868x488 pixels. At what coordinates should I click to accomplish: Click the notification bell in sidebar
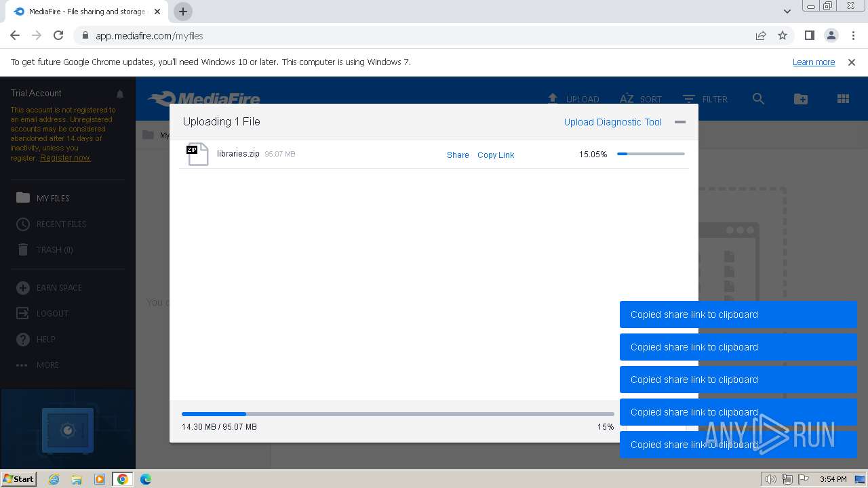tap(120, 94)
